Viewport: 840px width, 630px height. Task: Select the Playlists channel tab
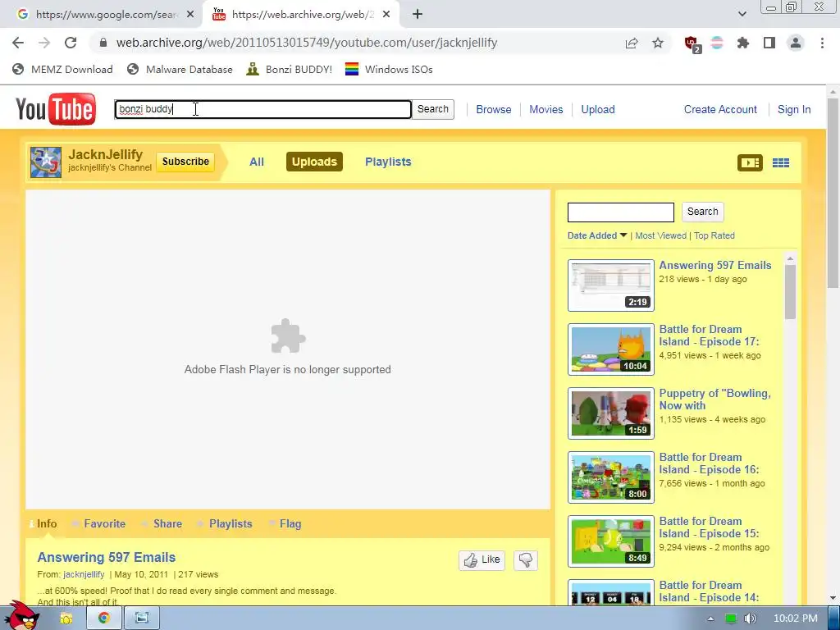(388, 162)
